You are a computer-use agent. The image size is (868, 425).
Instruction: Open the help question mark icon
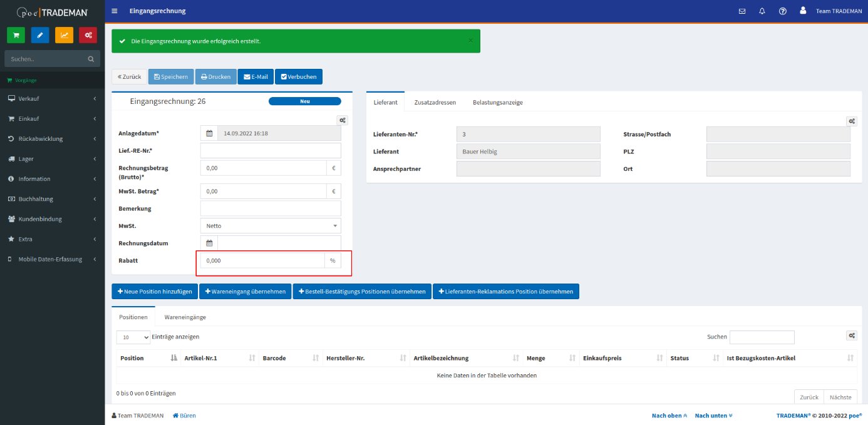(782, 11)
